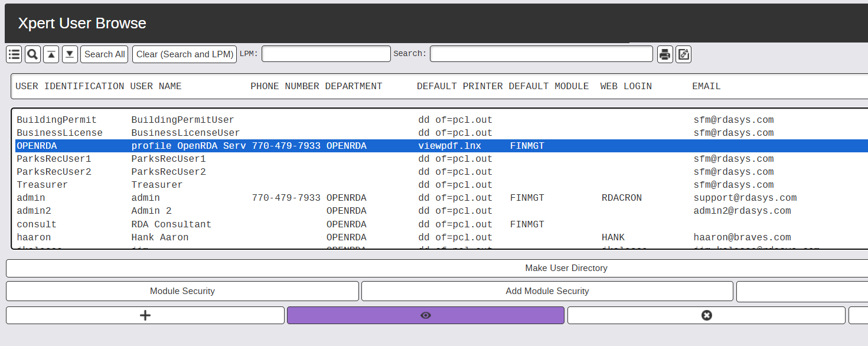
Task: Click USER IDENTIFICATION column header
Action: click(70, 86)
